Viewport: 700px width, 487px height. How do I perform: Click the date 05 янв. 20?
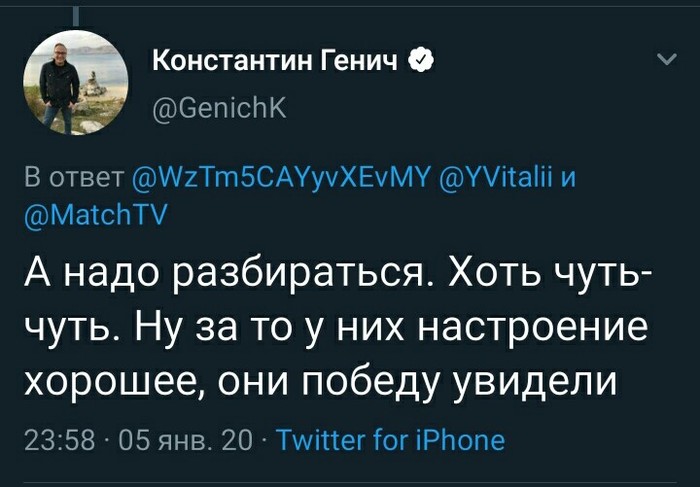click(x=187, y=439)
